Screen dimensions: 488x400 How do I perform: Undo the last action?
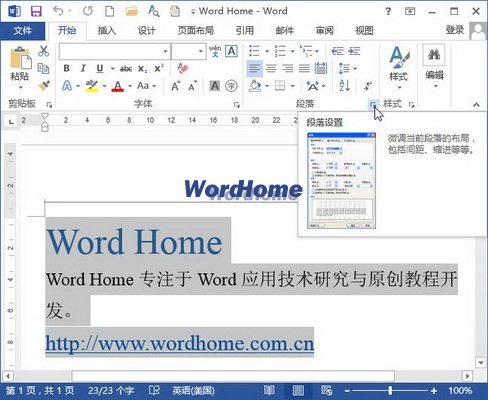[x=58, y=11]
